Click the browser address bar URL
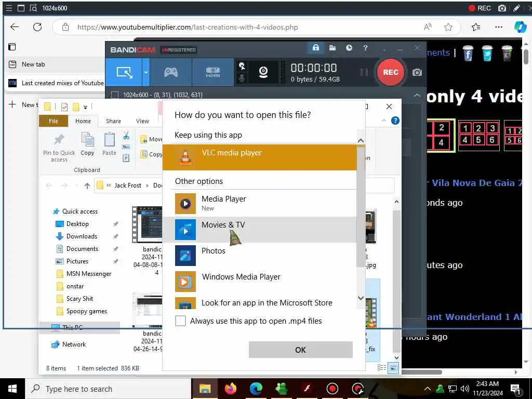 point(188,27)
